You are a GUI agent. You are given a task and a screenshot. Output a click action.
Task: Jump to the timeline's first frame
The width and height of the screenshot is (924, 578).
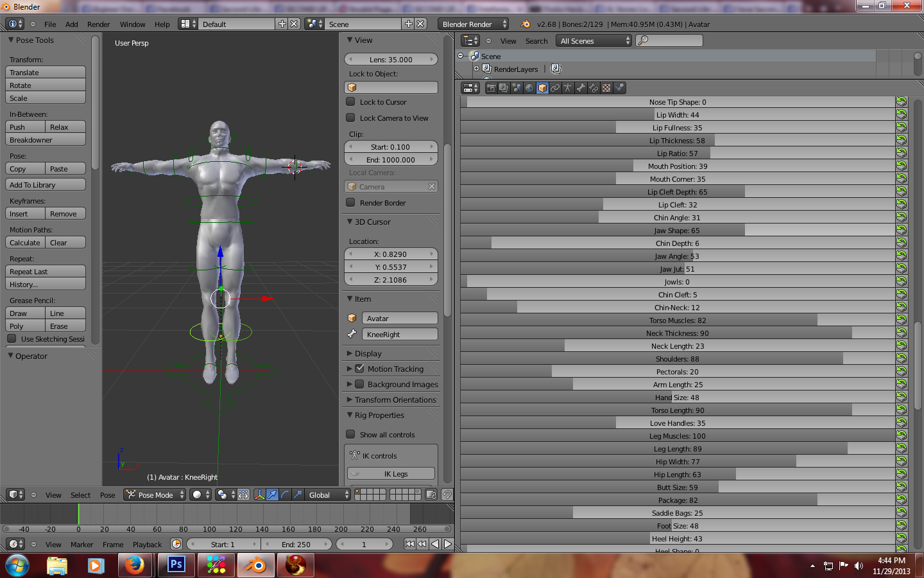click(x=409, y=544)
